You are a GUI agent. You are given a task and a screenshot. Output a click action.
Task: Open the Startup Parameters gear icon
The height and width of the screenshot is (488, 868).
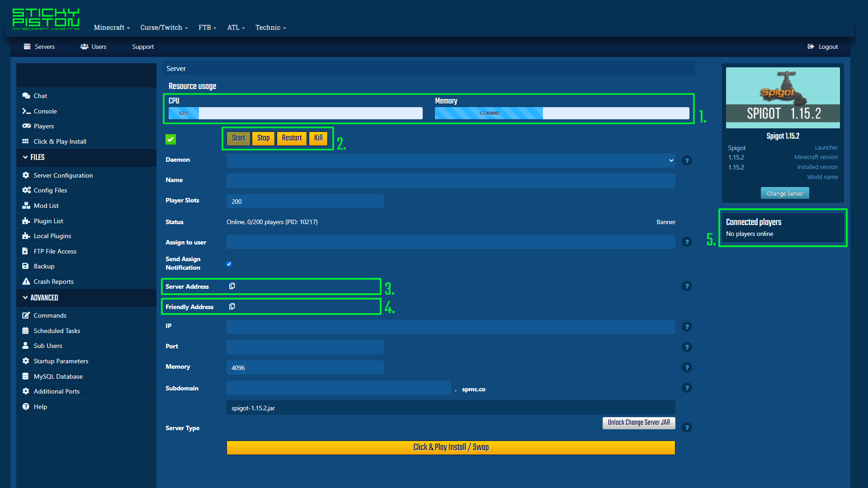point(26,361)
